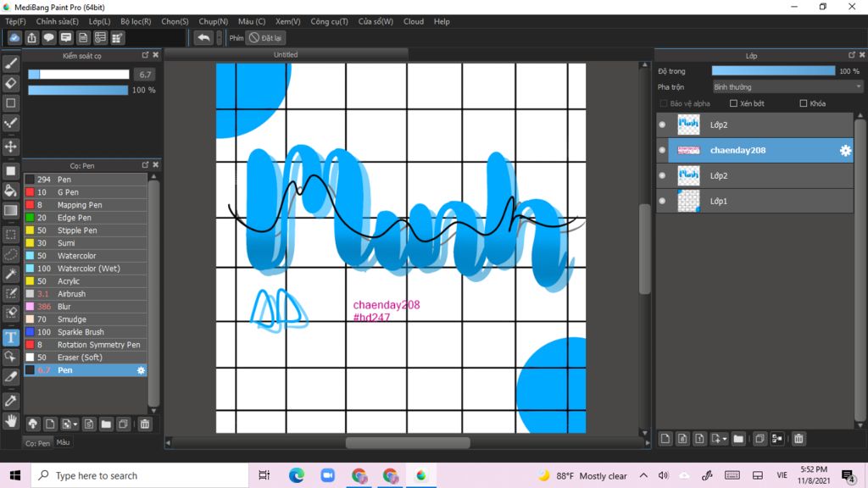Click the brush size value field 6.7
Image resolution: width=868 pixels, height=488 pixels.
click(x=145, y=75)
